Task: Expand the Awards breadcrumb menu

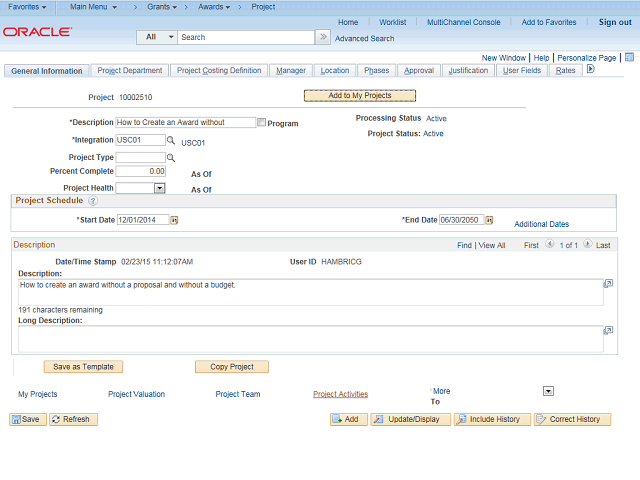Action: pos(214,7)
